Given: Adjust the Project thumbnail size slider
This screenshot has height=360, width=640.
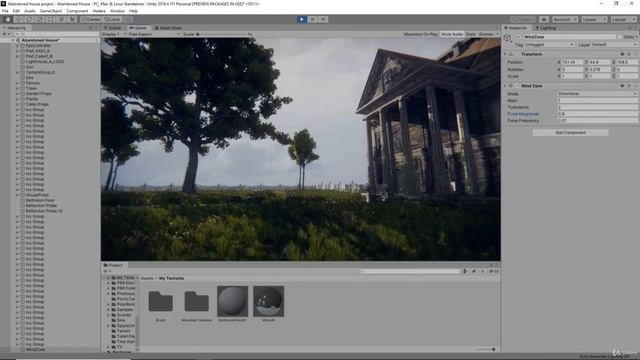Looking at the screenshot, I should coord(487,349).
